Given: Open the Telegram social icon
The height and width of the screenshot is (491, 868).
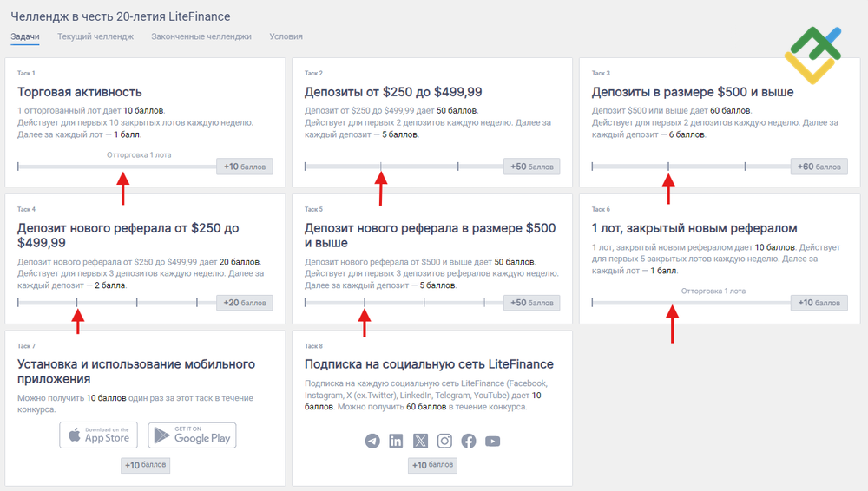Looking at the screenshot, I should [372, 442].
